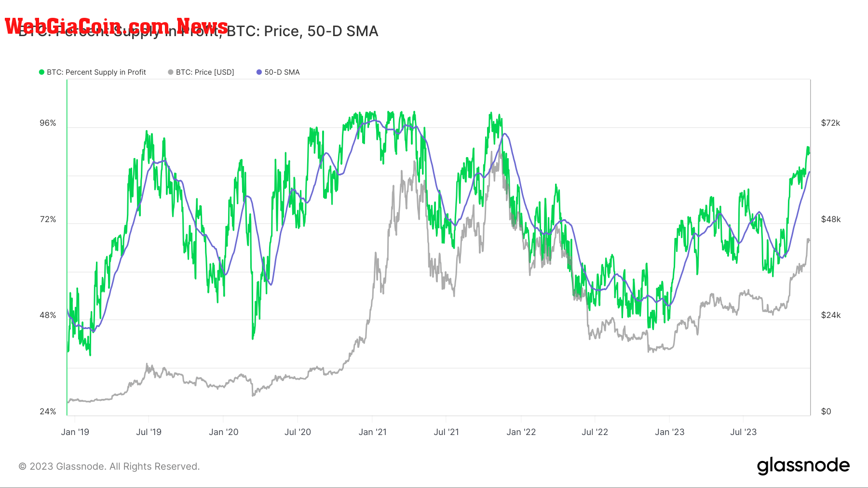Click the Jan '23 date label
The height and width of the screenshot is (488, 868).
670,432
